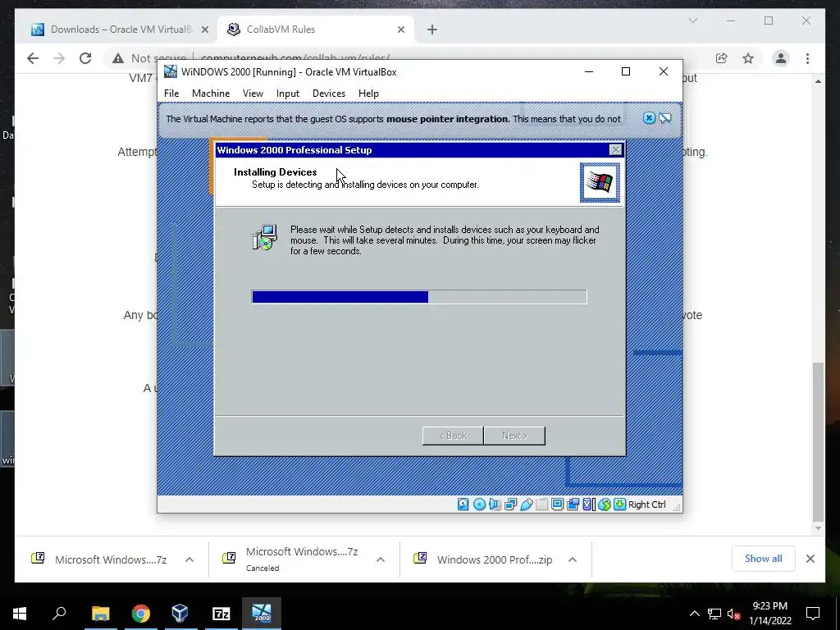Open 7-Zip from the taskbar
This screenshot has height=630, width=840.
221,614
